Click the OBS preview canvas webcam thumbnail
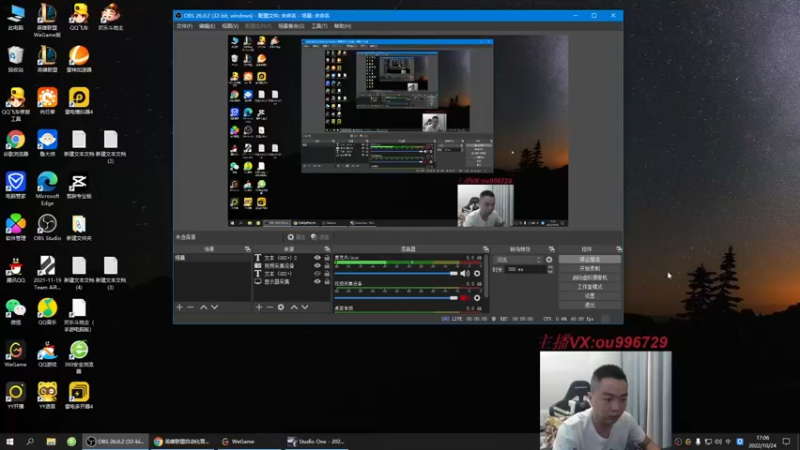Image resolution: width=800 pixels, height=450 pixels. 485,206
